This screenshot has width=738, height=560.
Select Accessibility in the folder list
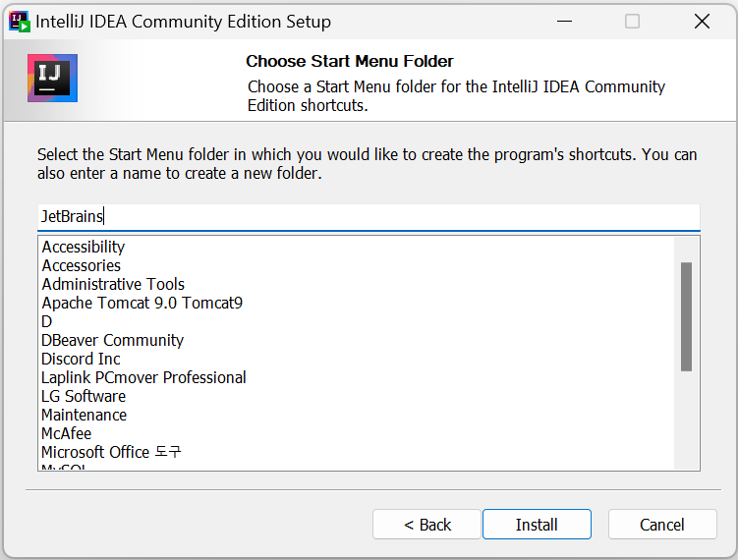click(84, 247)
